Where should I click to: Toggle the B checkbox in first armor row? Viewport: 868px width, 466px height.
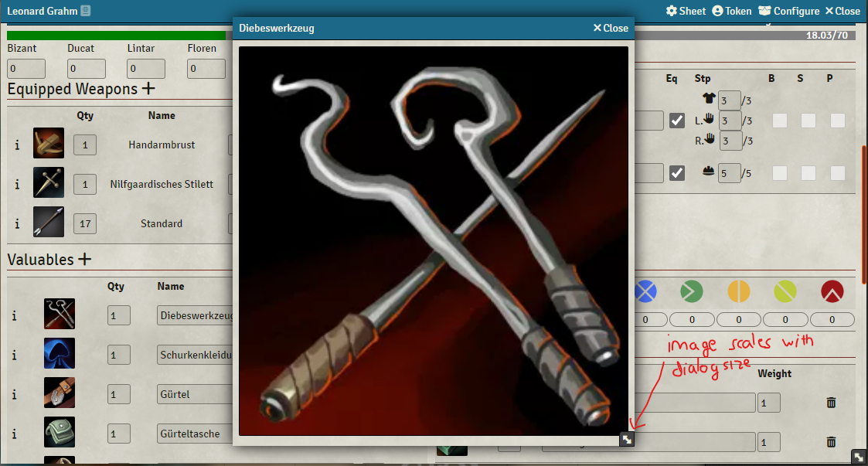[779, 121]
